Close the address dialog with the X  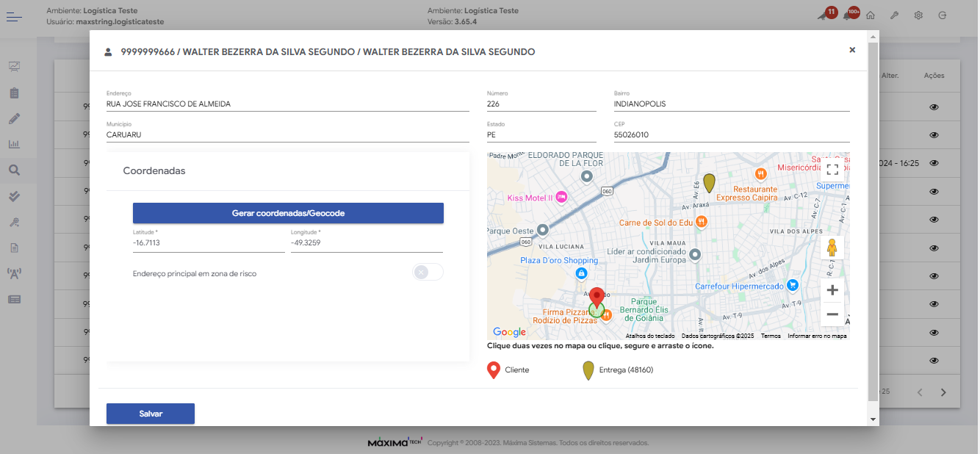pyautogui.click(x=852, y=50)
